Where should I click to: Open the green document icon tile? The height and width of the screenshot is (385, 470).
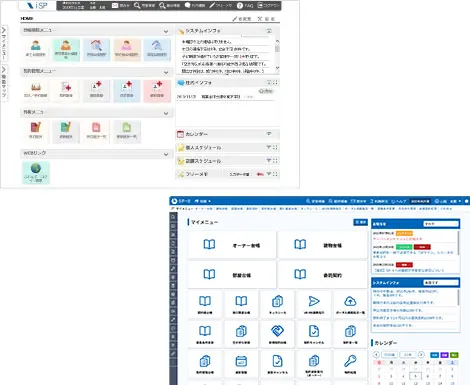127,131
